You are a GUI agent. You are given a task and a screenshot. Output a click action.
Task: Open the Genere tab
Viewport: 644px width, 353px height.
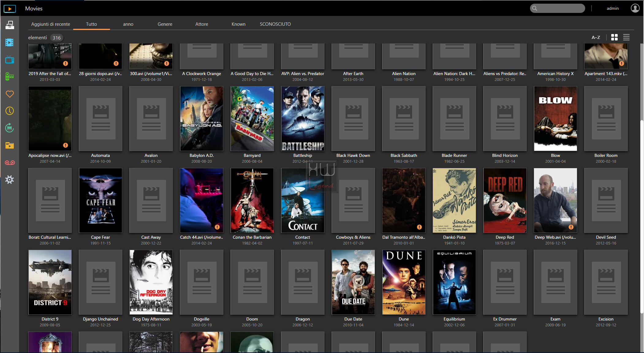pyautogui.click(x=165, y=24)
